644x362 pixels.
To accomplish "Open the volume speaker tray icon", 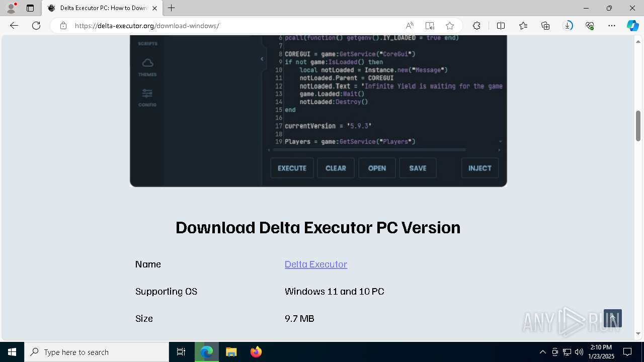I will pos(579,352).
